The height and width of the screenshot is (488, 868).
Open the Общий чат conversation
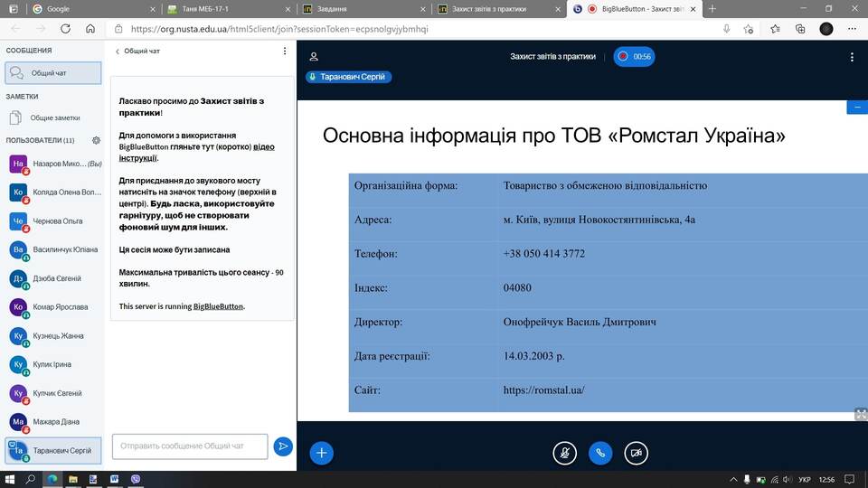pyautogui.click(x=53, y=73)
